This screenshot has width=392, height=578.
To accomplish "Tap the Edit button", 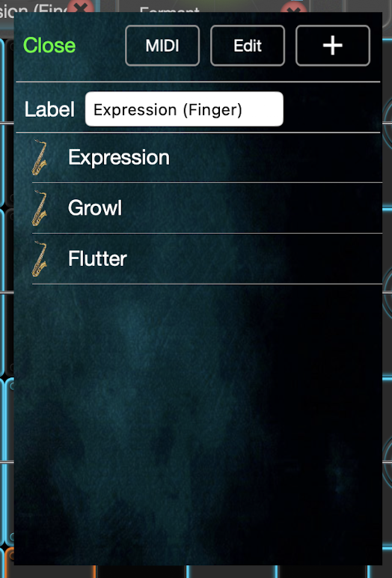I will pyautogui.click(x=248, y=46).
